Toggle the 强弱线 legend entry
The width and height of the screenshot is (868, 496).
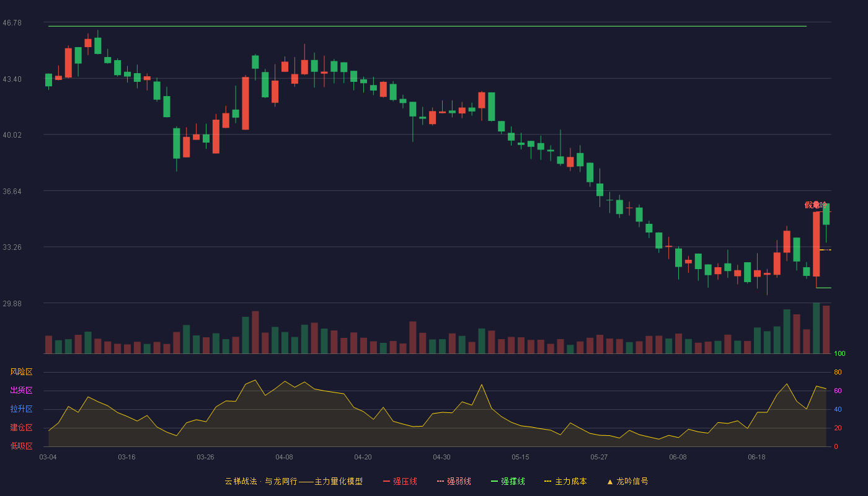click(x=454, y=481)
